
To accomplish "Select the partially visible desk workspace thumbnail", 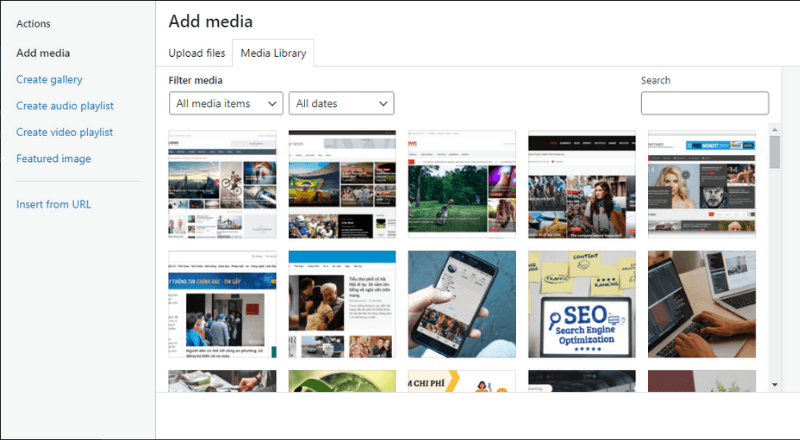I will (222, 381).
